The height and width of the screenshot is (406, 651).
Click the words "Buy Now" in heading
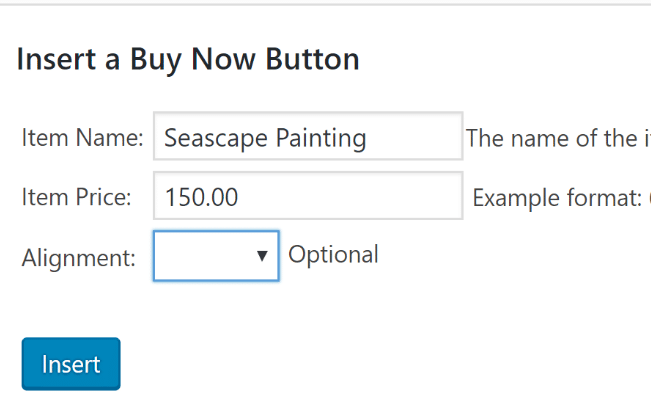click(193, 60)
